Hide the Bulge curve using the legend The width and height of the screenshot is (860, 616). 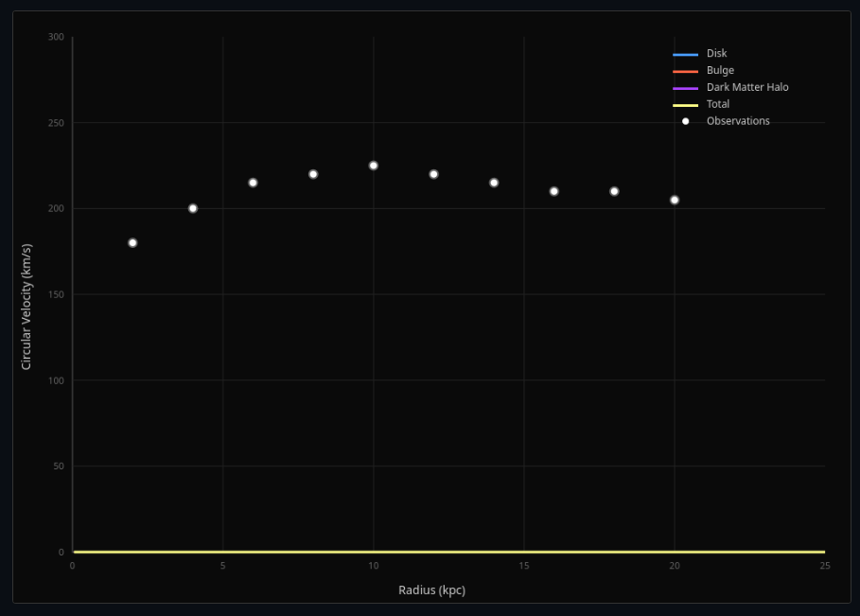click(x=719, y=70)
